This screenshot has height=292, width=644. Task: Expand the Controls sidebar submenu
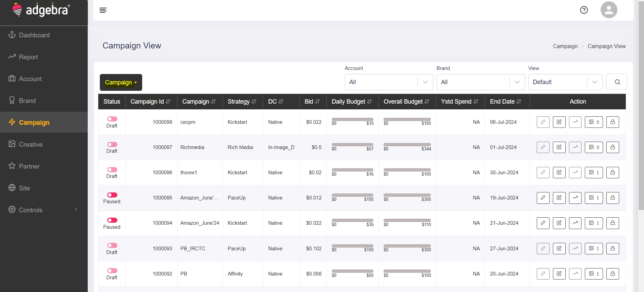point(44,210)
